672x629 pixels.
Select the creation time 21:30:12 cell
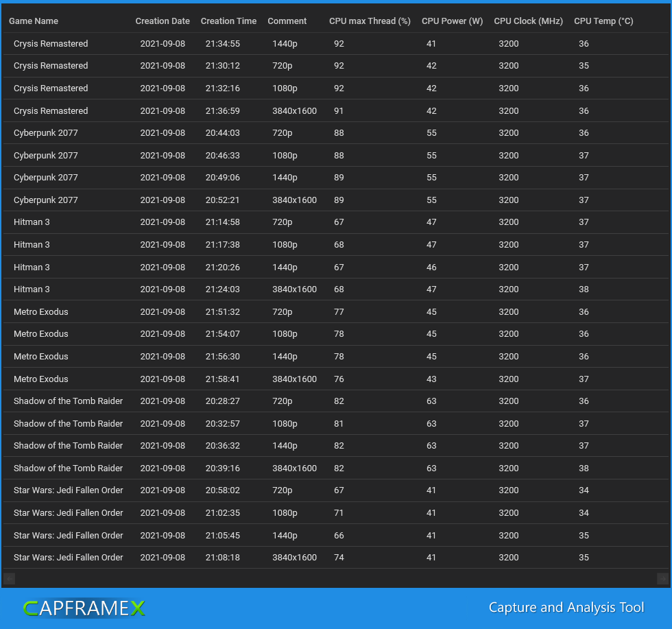222,66
